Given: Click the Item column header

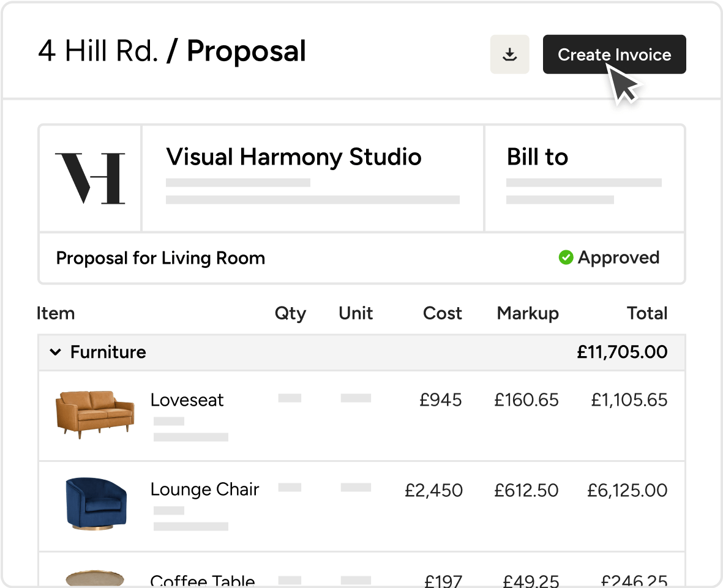Looking at the screenshot, I should (55, 313).
